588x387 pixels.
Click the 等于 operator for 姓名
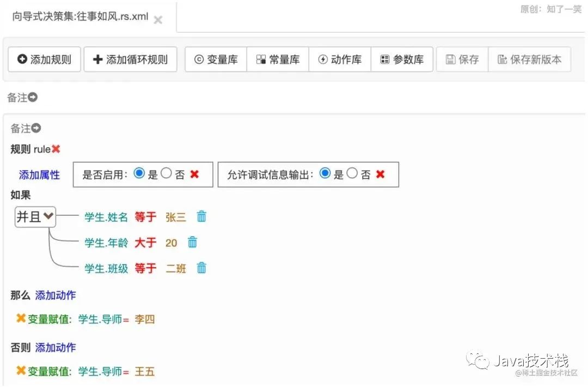145,216
